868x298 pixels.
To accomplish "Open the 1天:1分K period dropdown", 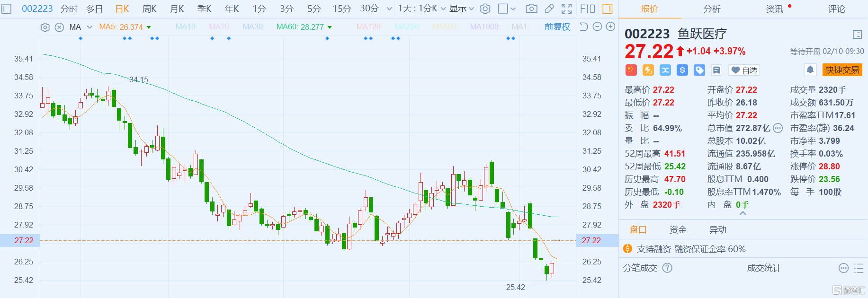I will point(421,9).
